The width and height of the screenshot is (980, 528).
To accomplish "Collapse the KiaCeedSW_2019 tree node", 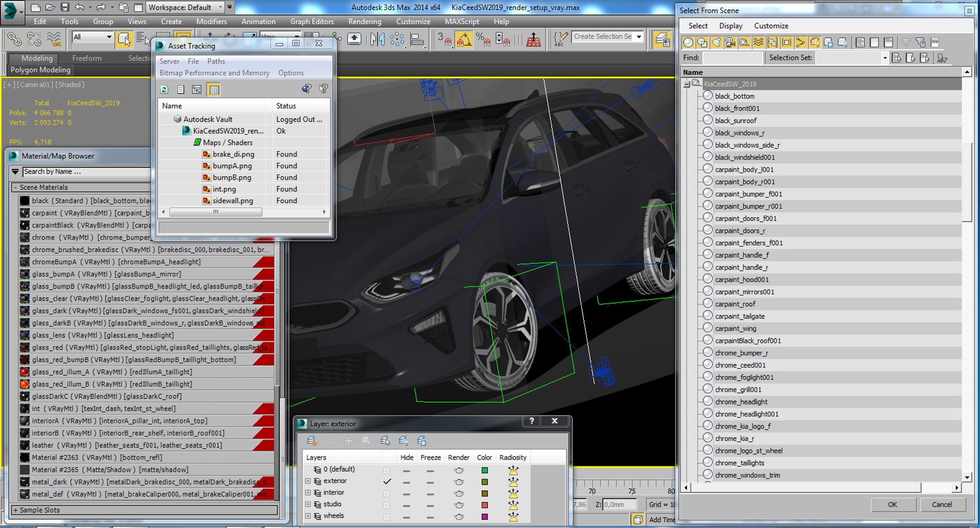I will pyautogui.click(x=687, y=84).
